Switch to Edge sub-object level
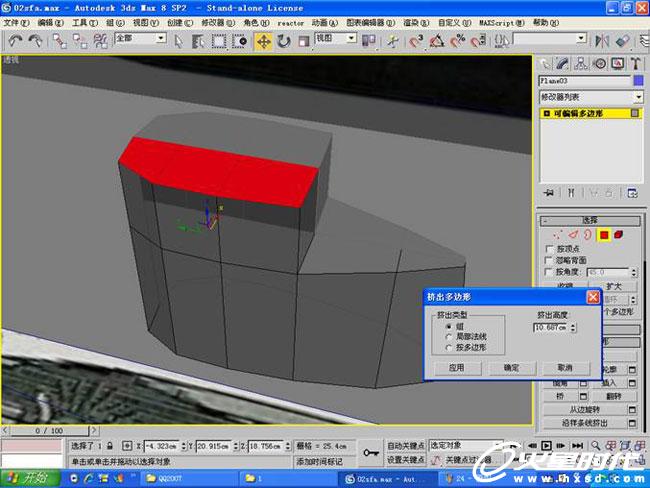 [573, 235]
